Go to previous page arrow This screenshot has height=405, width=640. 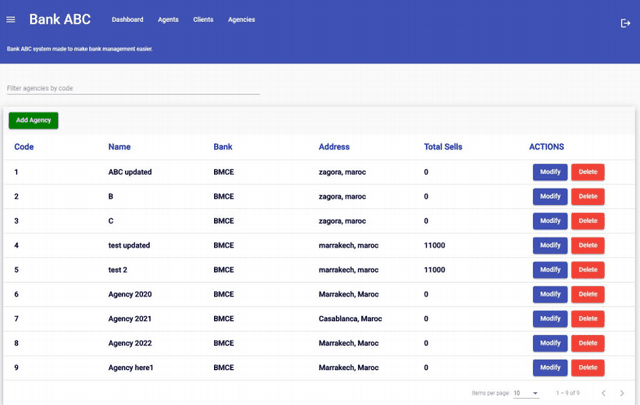pyautogui.click(x=603, y=393)
